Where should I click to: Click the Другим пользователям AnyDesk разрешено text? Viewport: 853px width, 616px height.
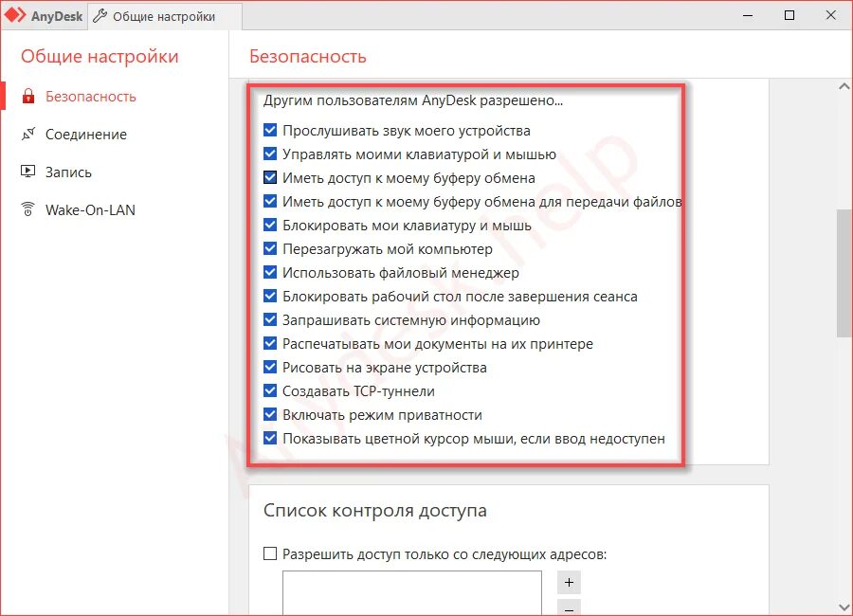point(413,100)
